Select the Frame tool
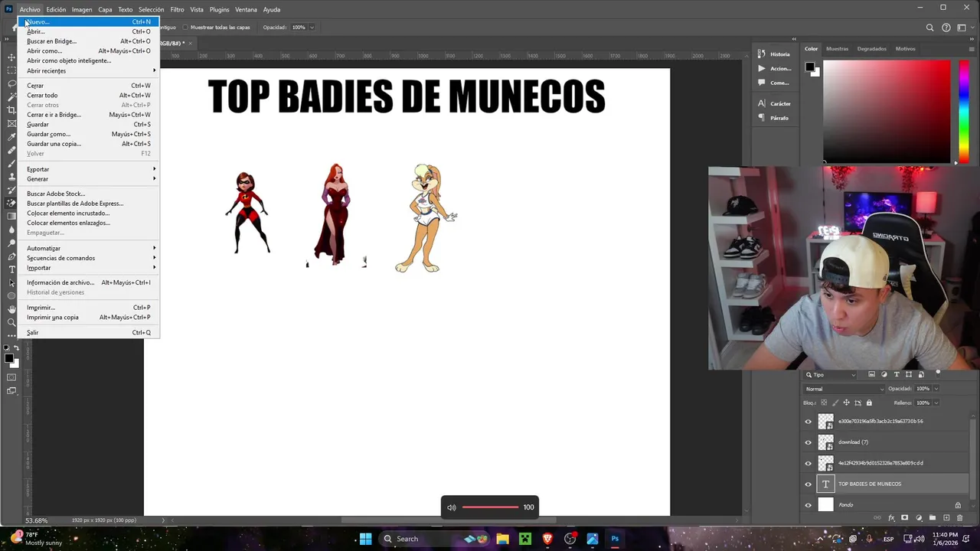Viewport: 980px width, 551px height. tap(11, 123)
